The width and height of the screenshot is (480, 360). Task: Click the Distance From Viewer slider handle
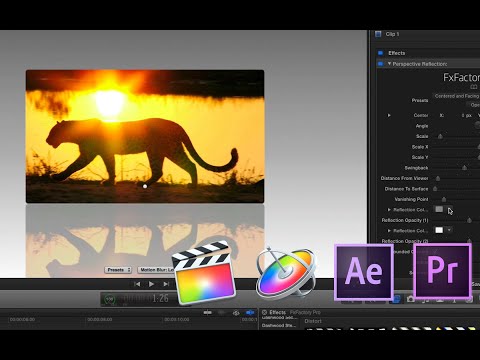point(438,178)
